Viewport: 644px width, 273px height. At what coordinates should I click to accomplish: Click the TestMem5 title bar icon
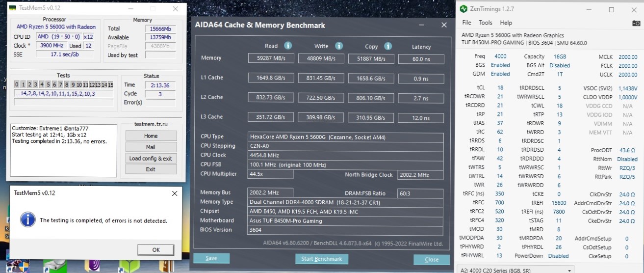click(x=12, y=8)
